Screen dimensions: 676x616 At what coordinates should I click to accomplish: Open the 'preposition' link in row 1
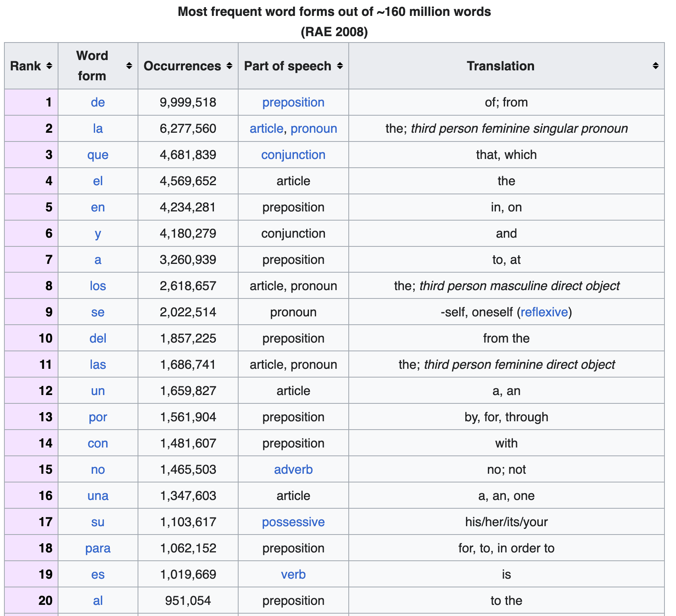pos(293,103)
